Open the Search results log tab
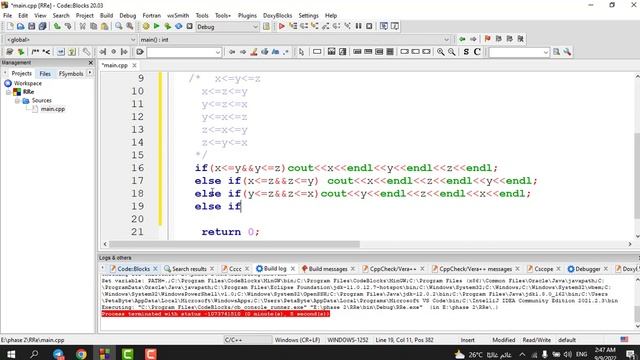This screenshot has height=360, width=640. click(x=189, y=269)
